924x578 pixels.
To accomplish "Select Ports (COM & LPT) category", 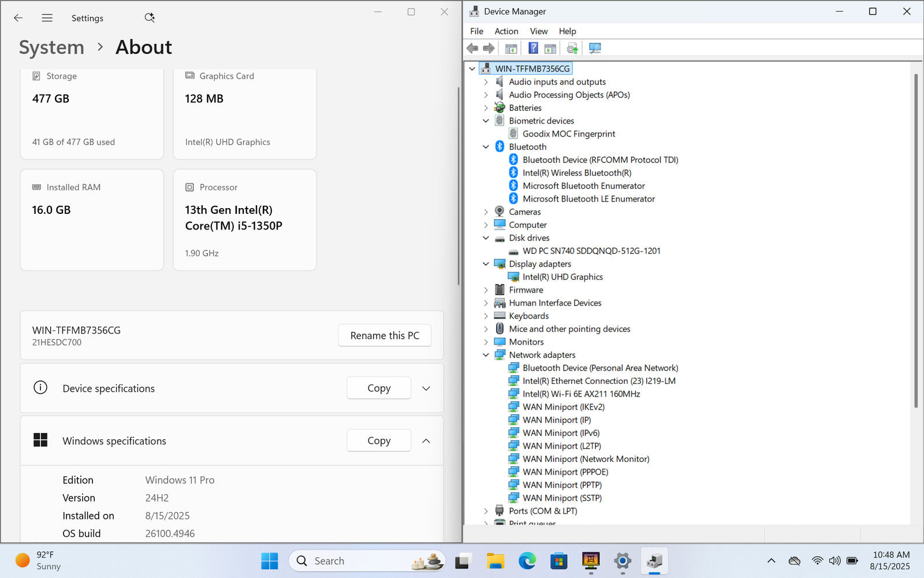I will pyautogui.click(x=543, y=511).
